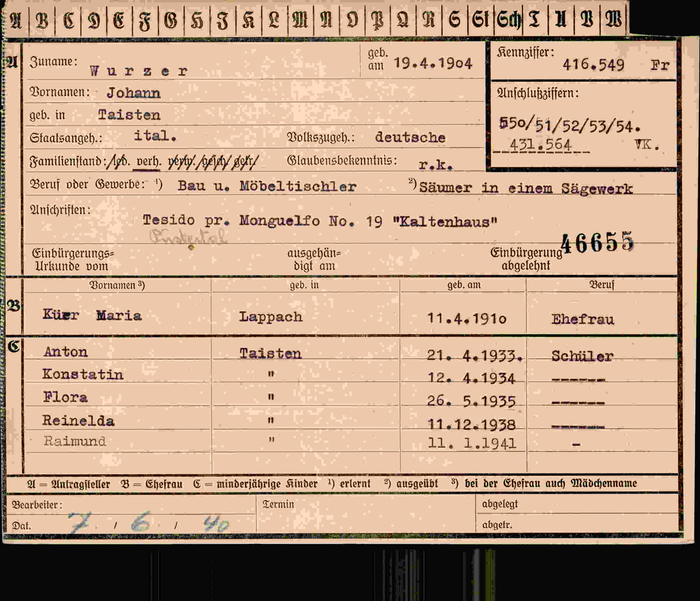Click Anschlußziffern '550/51/52/53/54.'
Image resolution: width=700 pixels, height=601 pixels.
[x=569, y=125]
